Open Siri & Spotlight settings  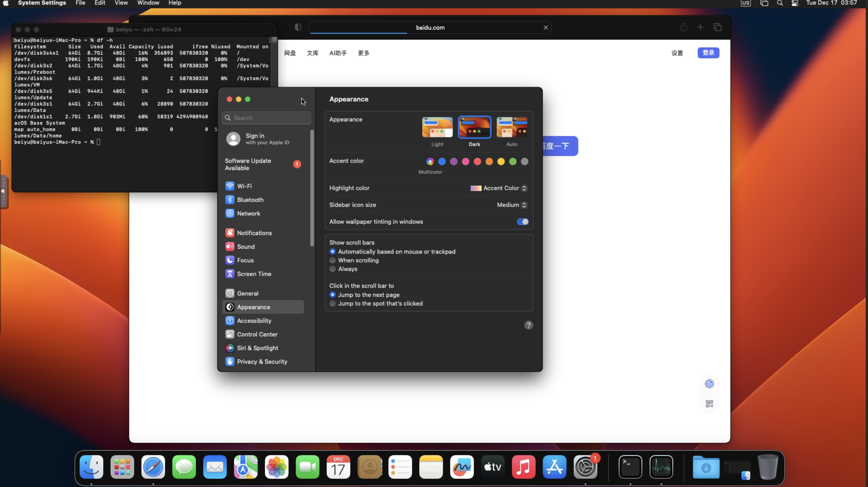pyautogui.click(x=263, y=348)
